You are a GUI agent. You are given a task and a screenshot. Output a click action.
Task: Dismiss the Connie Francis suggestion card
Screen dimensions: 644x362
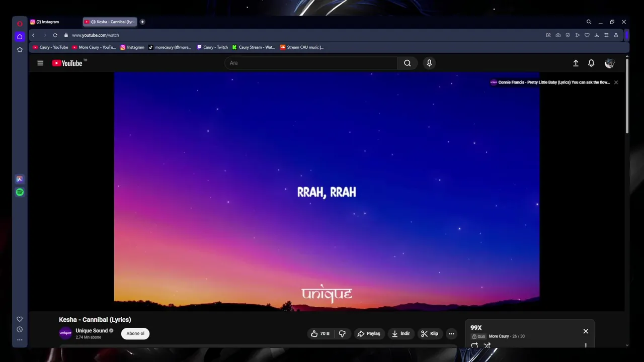point(616,82)
